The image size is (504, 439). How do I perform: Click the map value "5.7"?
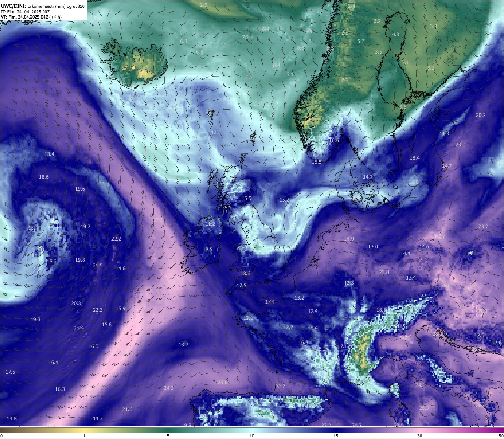361,41
